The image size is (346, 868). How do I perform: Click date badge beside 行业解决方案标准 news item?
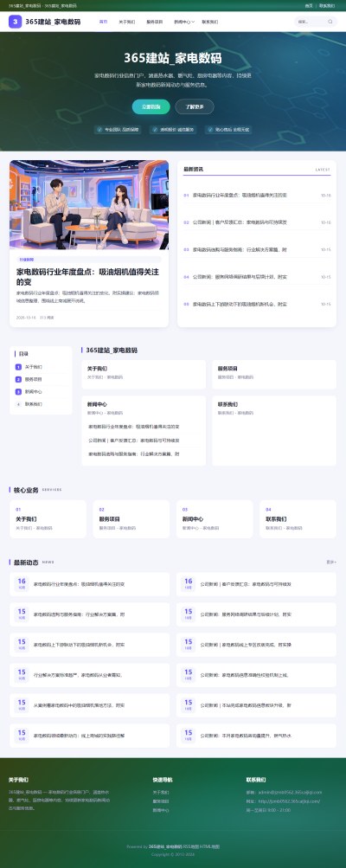point(22,674)
